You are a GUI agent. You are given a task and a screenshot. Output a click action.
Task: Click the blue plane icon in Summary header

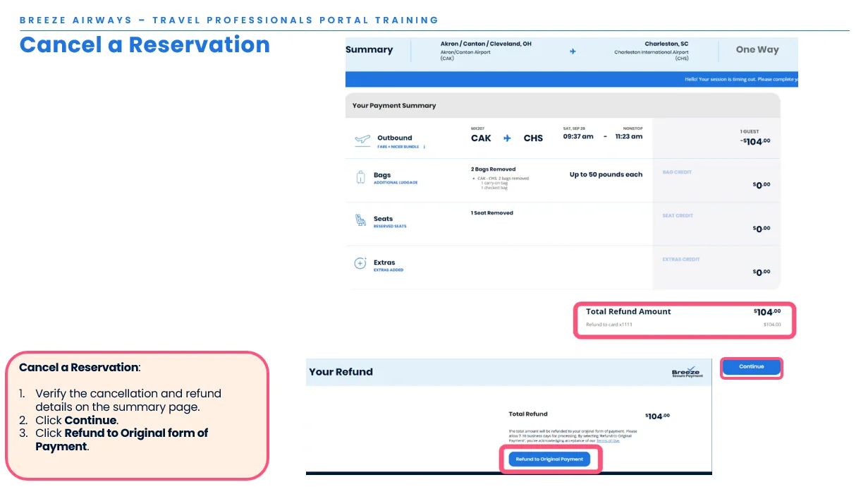(x=573, y=52)
